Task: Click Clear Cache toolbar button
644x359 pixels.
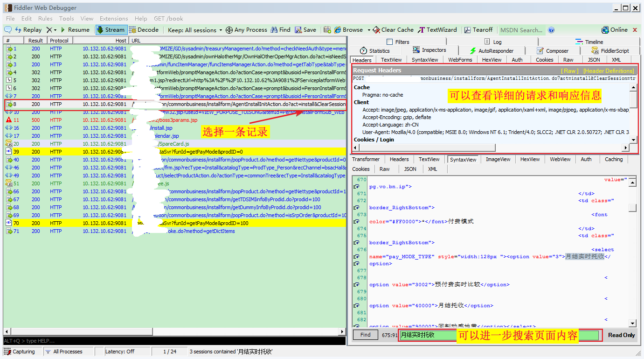Action: click(x=393, y=30)
